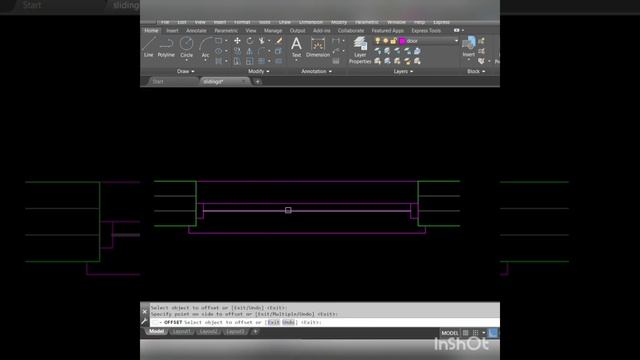Open the Dimension menu in menu bar
This screenshot has width=640, height=360.
pyautogui.click(x=311, y=22)
